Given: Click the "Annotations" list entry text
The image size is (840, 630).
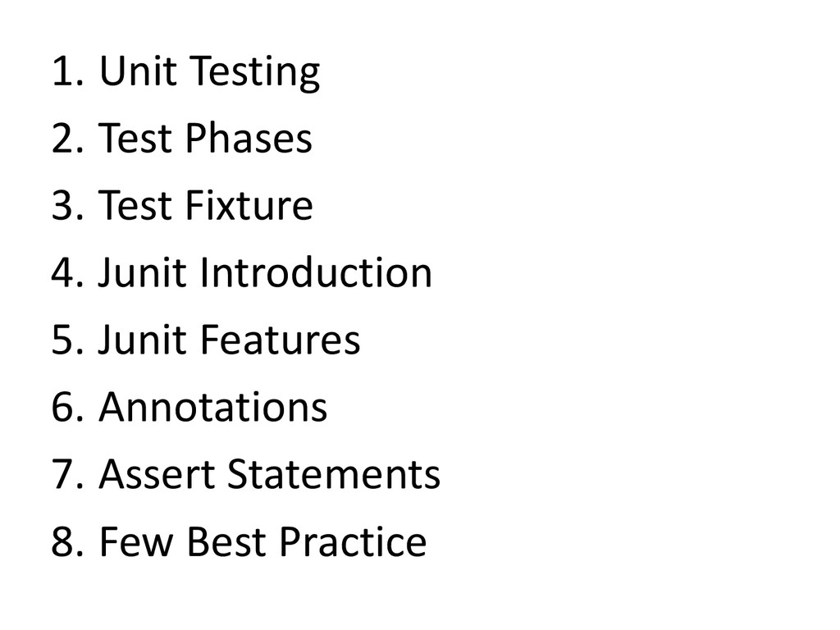Looking at the screenshot, I should 212,407.
